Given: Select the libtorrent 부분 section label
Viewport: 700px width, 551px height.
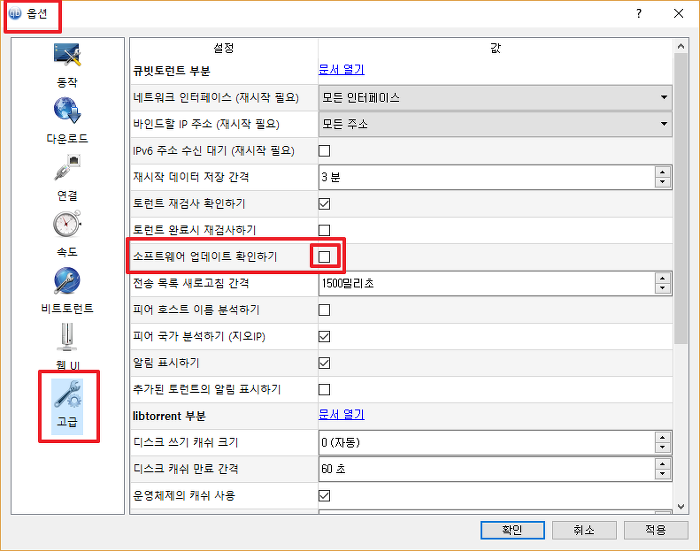Looking at the screenshot, I should point(169,416).
